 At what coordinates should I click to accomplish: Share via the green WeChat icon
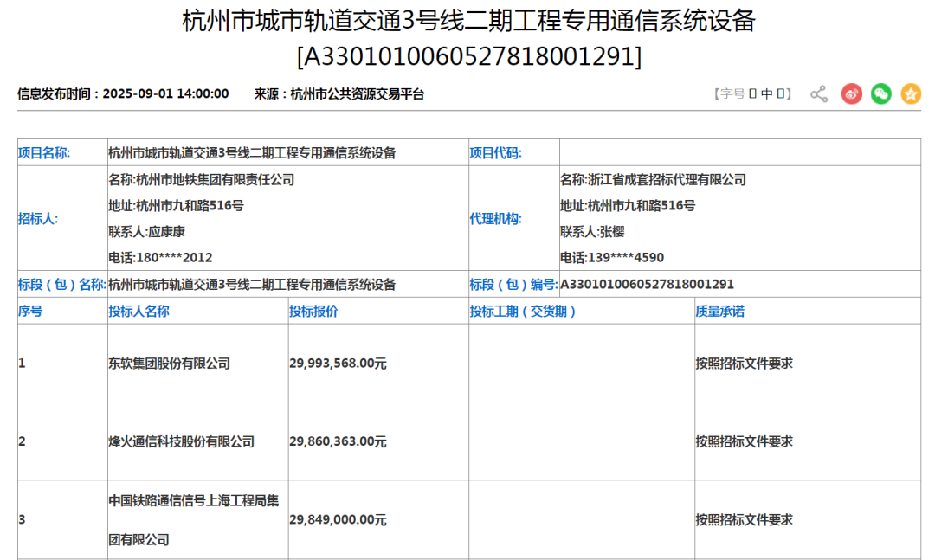(881, 93)
